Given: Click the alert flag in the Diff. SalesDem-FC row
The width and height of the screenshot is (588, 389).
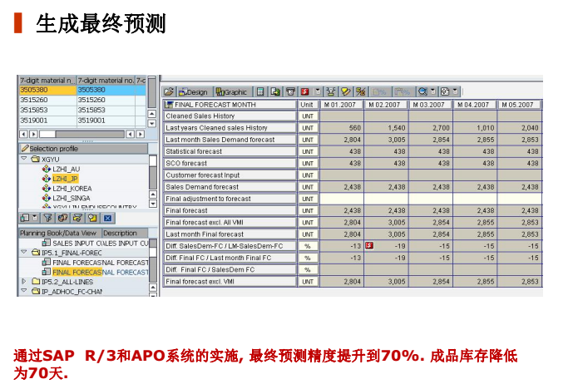Looking at the screenshot, I should (x=369, y=246).
